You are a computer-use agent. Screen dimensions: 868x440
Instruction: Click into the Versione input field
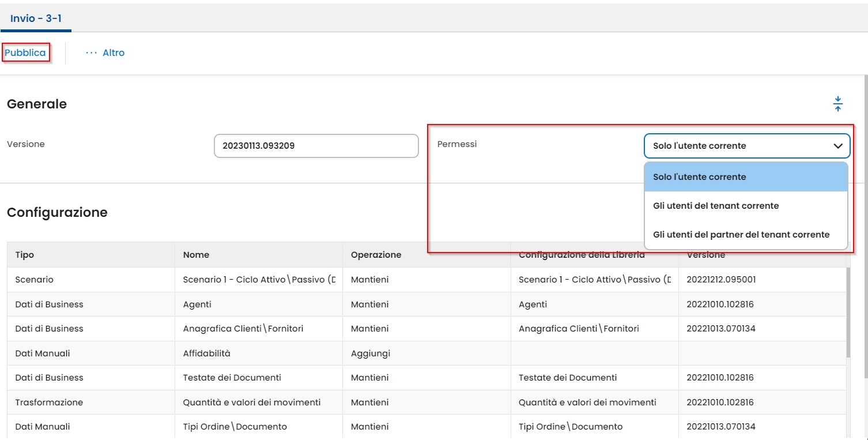coord(315,146)
